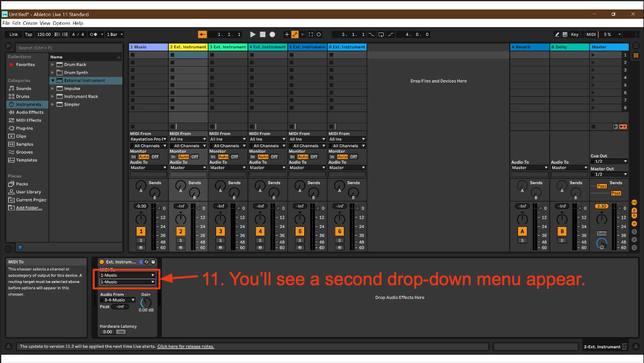Toggle the Ext. Instrument device activator
Viewport: 644px width, 363px height.
tap(102, 262)
